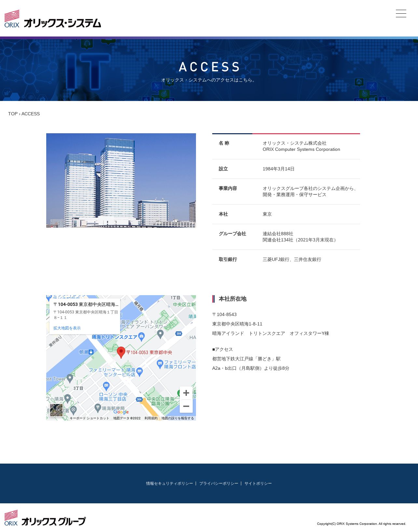Open プライバシーポリシー footer link
Image resolution: width=418 pixels, height=532 pixels.
pyautogui.click(x=218, y=483)
